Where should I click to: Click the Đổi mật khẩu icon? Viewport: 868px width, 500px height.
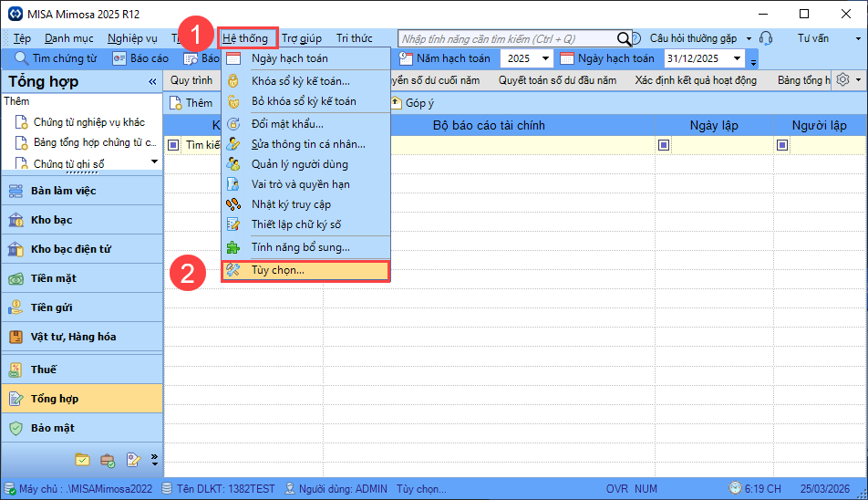(233, 123)
